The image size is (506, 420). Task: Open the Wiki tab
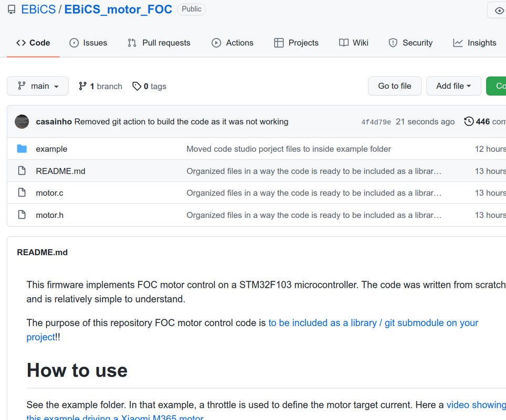pyautogui.click(x=354, y=43)
